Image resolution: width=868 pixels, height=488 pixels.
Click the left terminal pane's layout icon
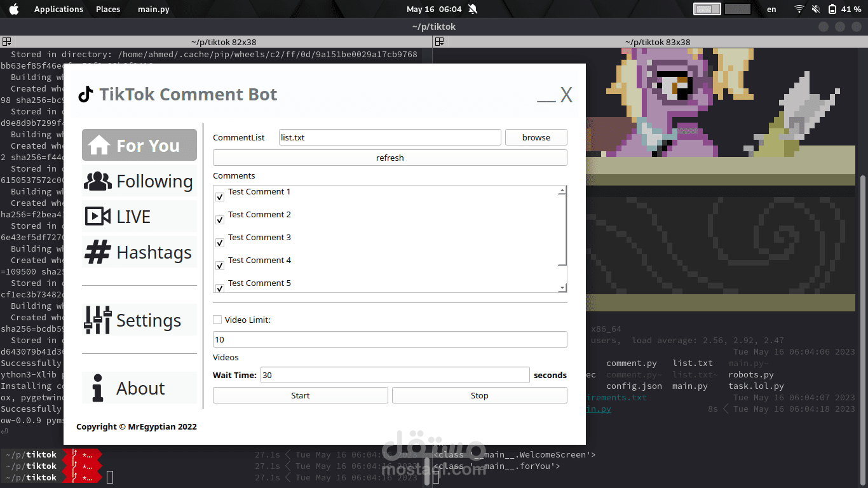click(6, 42)
